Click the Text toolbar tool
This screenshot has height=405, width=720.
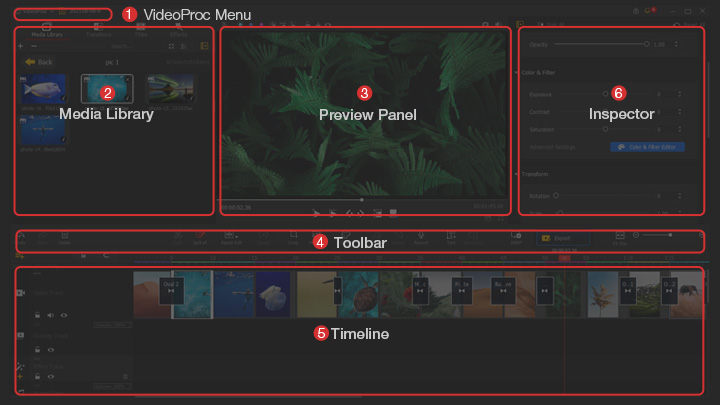(451, 238)
